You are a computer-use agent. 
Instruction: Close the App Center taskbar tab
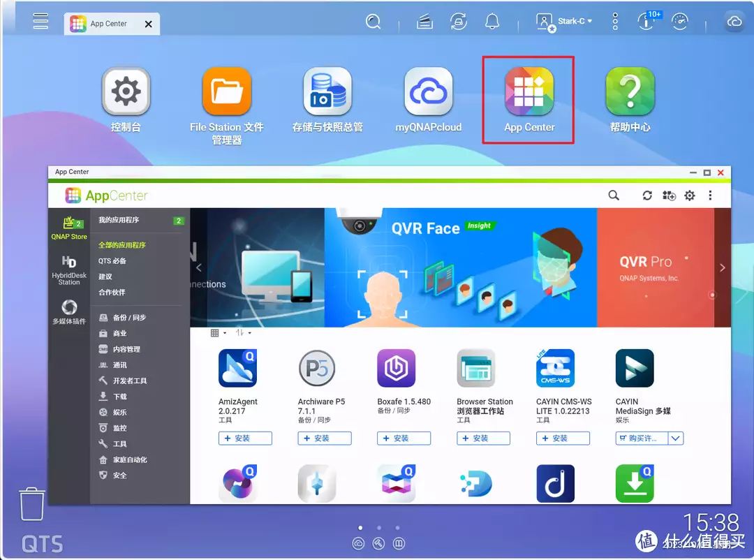point(149,24)
